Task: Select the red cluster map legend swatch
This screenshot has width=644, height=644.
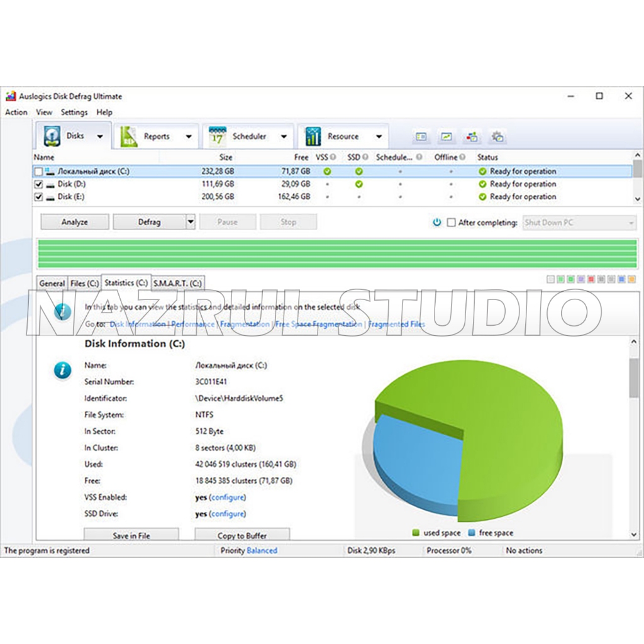Action: point(591,279)
